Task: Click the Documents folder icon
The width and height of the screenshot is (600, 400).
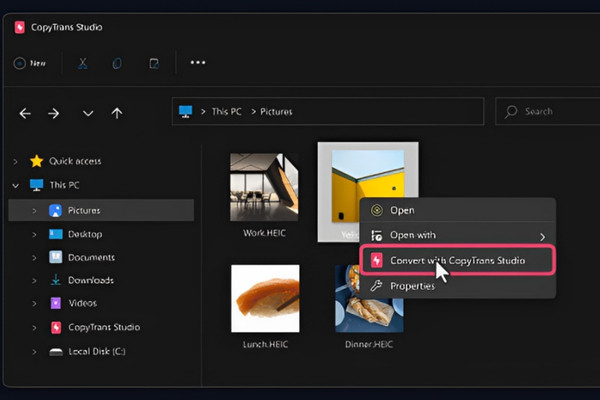Action: (55, 257)
